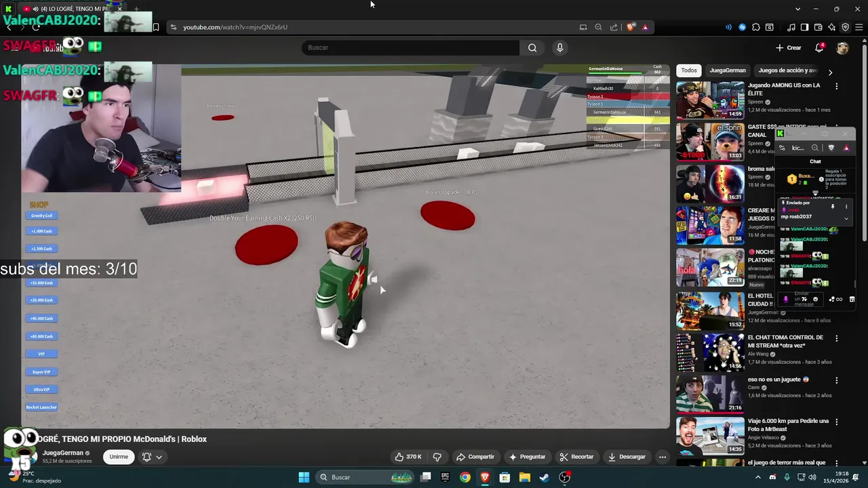Show hidden system tray icons chevron

(759, 477)
